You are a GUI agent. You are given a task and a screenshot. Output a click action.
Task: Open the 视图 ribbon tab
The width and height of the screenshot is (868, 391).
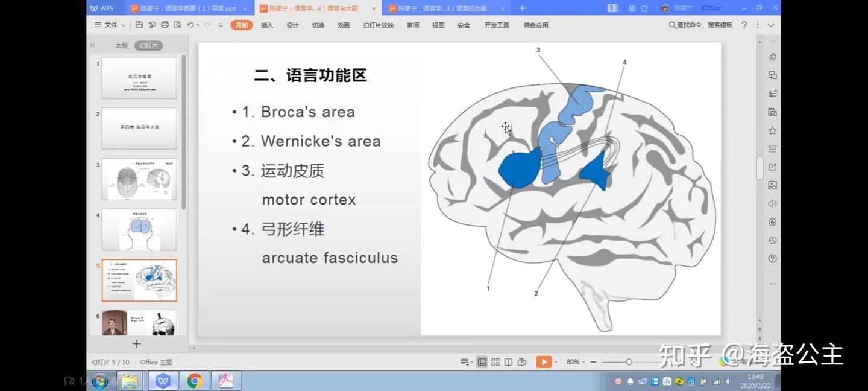click(x=438, y=25)
